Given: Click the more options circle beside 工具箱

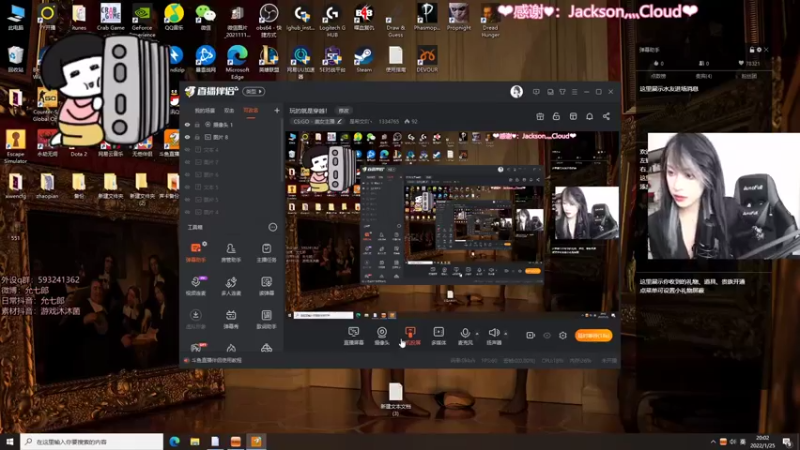Looking at the screenshot, I should 272,227.
